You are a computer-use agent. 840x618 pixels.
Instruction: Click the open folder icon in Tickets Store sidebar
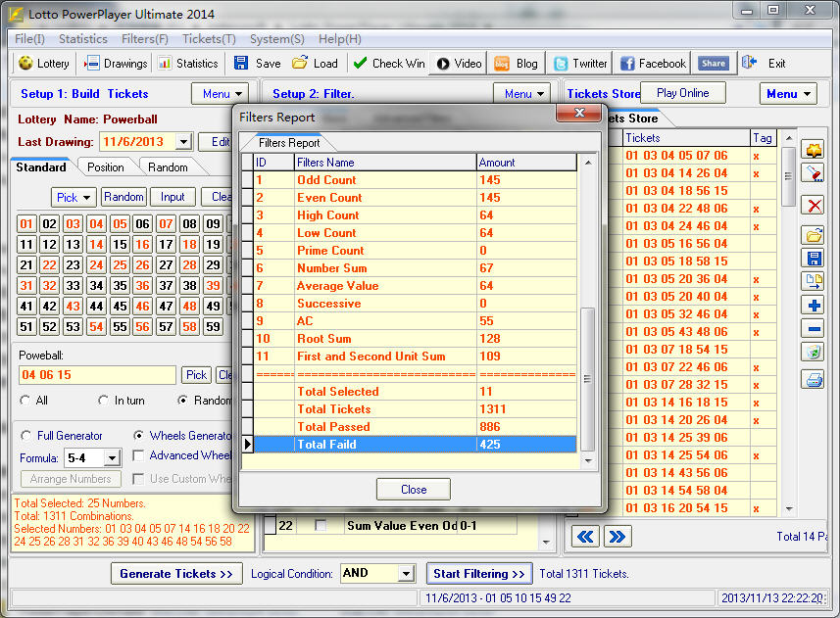(814, 234)
